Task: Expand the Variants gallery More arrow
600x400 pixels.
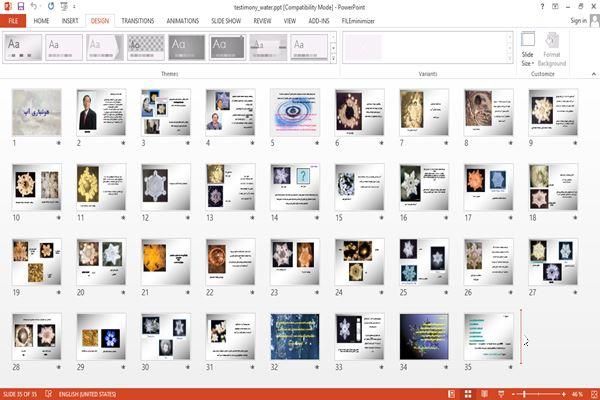Action: (x=510, y=59)
